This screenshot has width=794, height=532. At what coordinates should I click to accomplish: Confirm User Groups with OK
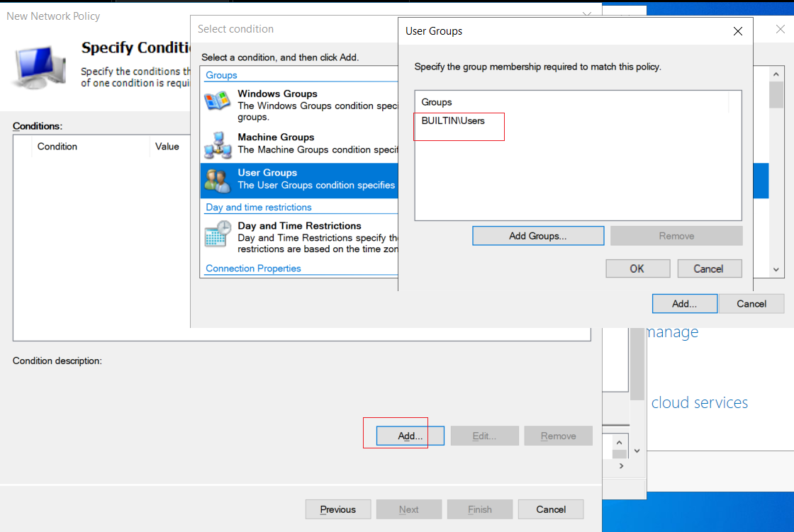click(637, 268)
